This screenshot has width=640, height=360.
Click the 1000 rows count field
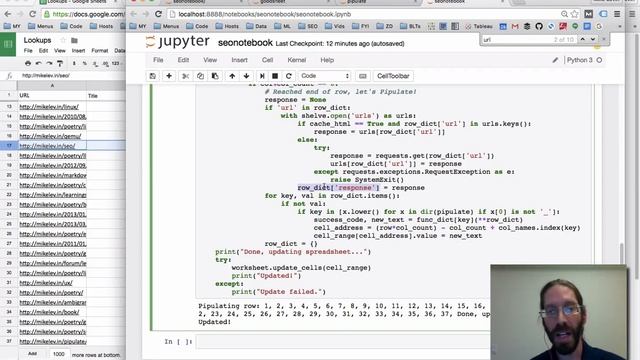pyautogui.click(x=59, y=354)
